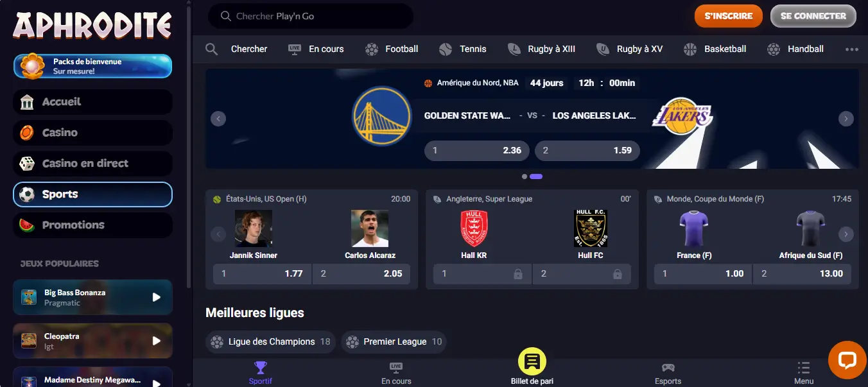
Task: Select the Sportif trophy icon
Action: point(260,368)
